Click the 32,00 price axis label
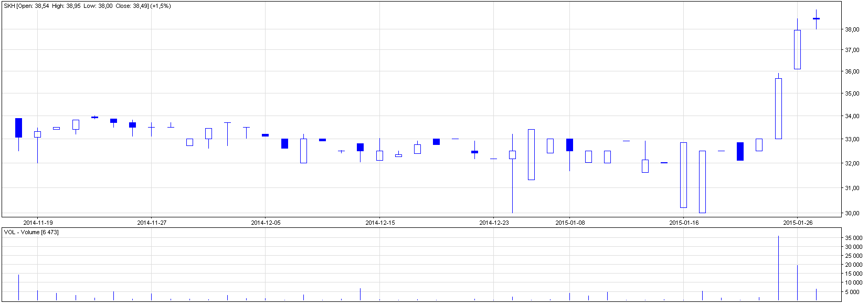Screen dimensions: 868x304 pyautogui.click(x=852, y=163)
